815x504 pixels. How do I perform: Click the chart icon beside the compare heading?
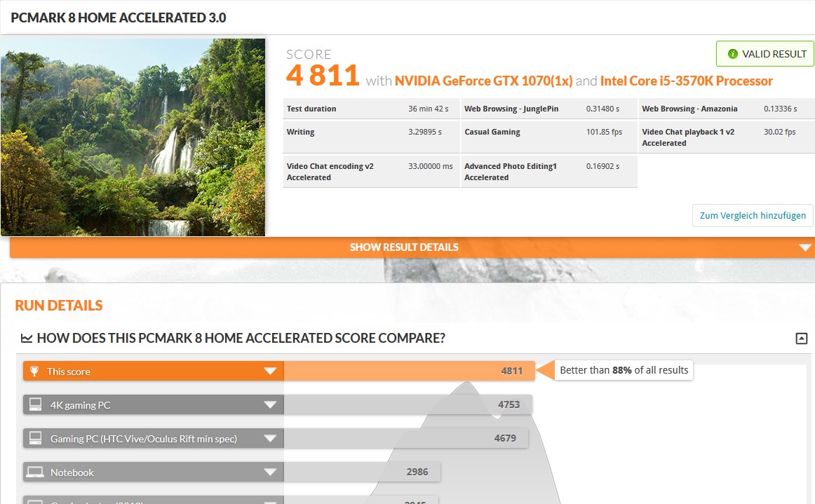[27, 339]
